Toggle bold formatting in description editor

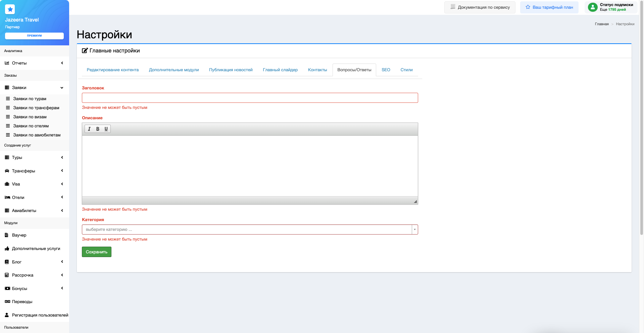click(x=98, y=129)
